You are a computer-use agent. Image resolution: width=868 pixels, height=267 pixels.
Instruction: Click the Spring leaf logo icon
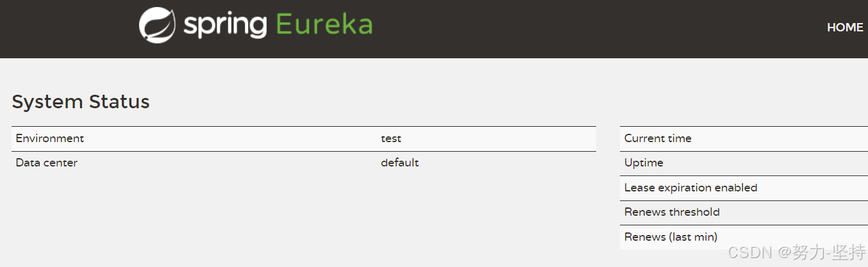157,26
